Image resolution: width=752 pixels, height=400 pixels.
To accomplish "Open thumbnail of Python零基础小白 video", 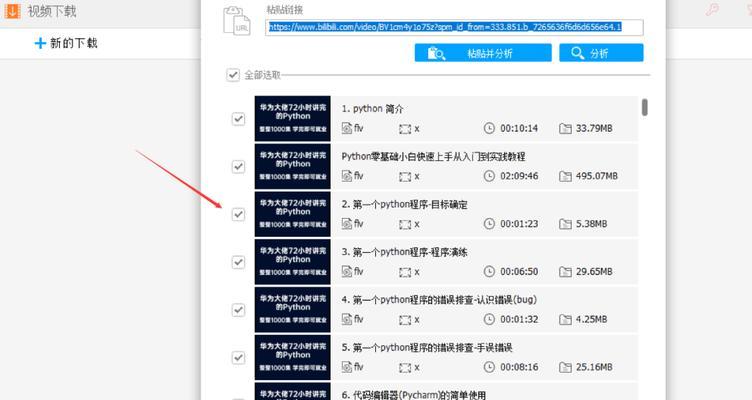I will (293, 166).
